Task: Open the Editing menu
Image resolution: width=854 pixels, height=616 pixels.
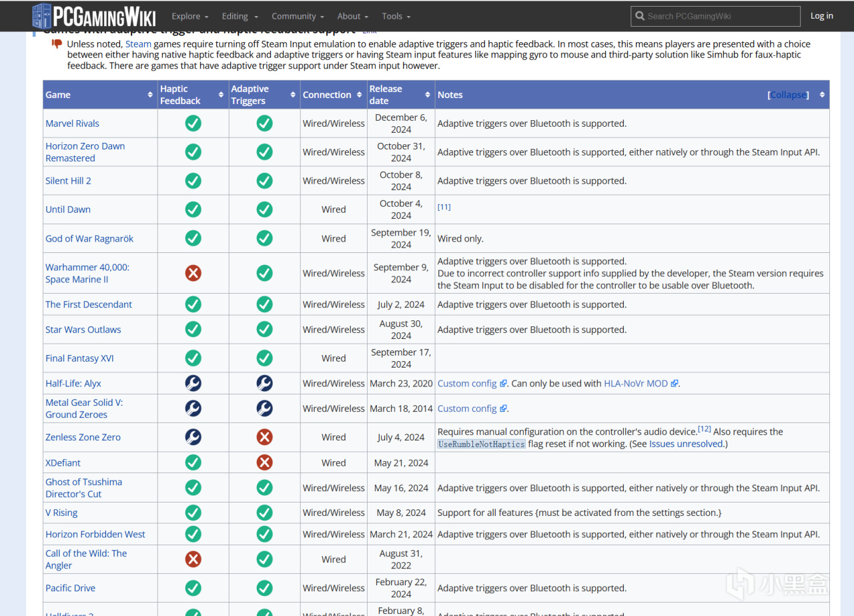Action: 239,16
